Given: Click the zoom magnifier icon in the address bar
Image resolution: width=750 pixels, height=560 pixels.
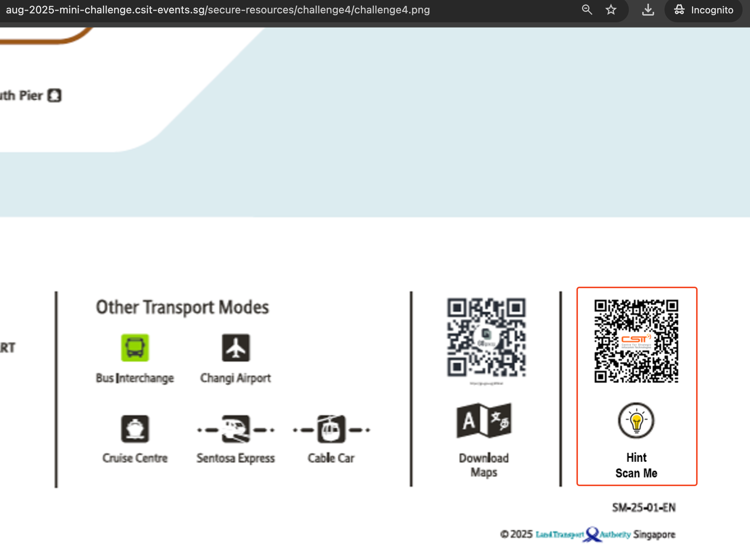Looking at the screenshot, I should point(587,10).
